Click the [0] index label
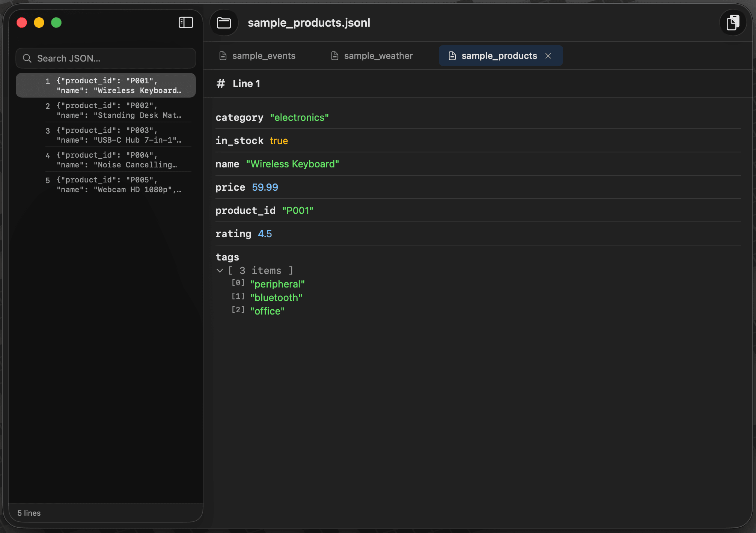The height and width of the screenshot is (533, 756). coord(238,283)
